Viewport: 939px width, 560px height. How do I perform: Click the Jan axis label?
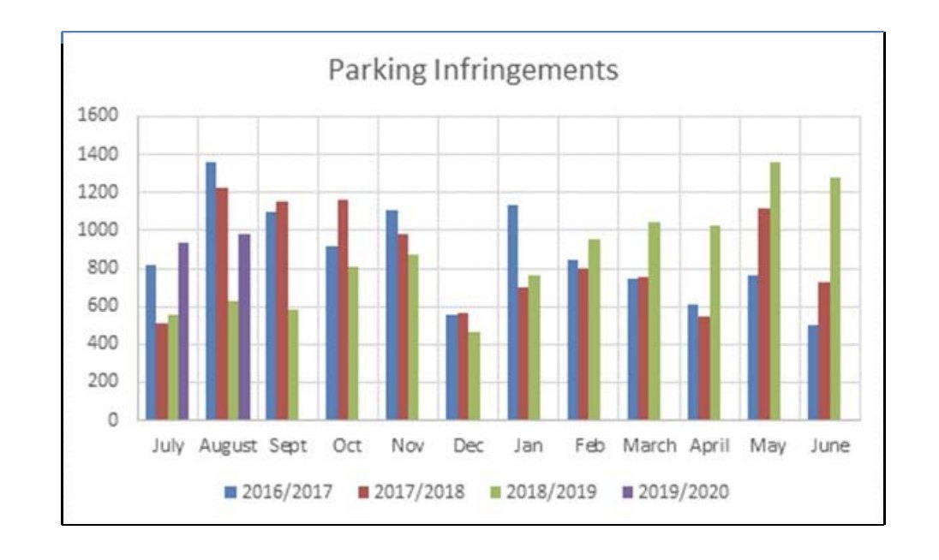click(528, 446)
